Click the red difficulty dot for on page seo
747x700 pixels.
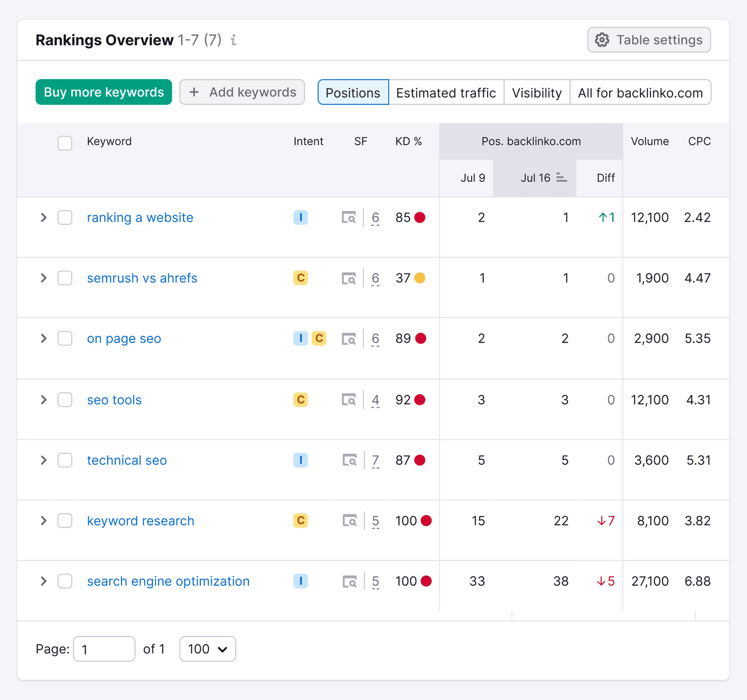coord(421,338)
